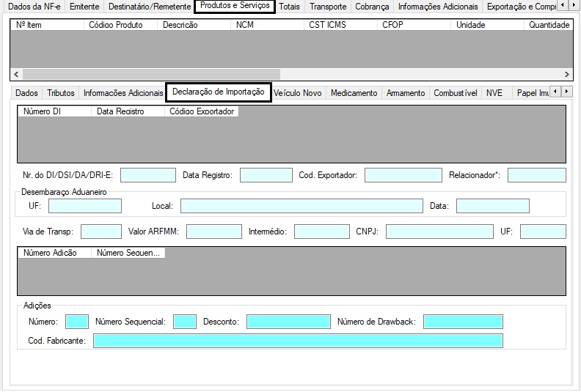Image resolution: width=581 pixels, height=392 pixels.
Task: Click the items grid right scroll arrow
Action: (x=567, y=75)
